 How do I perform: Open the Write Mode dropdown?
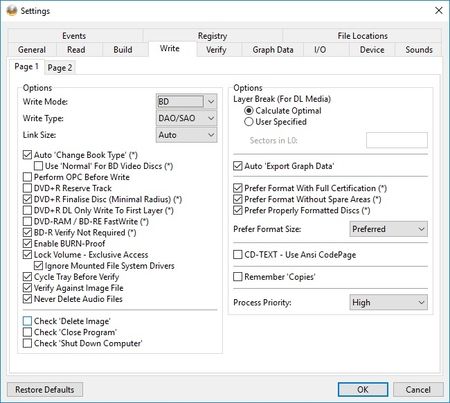(x=186, y=101)
